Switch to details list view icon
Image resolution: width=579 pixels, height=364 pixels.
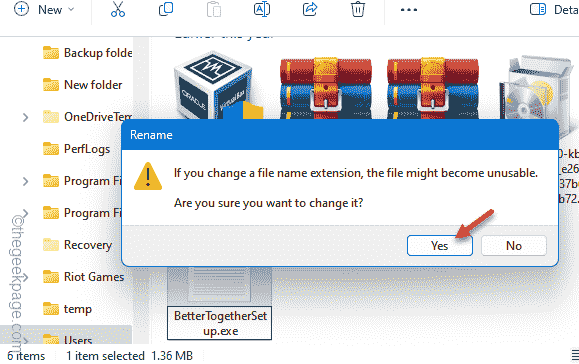pos(575,355)
